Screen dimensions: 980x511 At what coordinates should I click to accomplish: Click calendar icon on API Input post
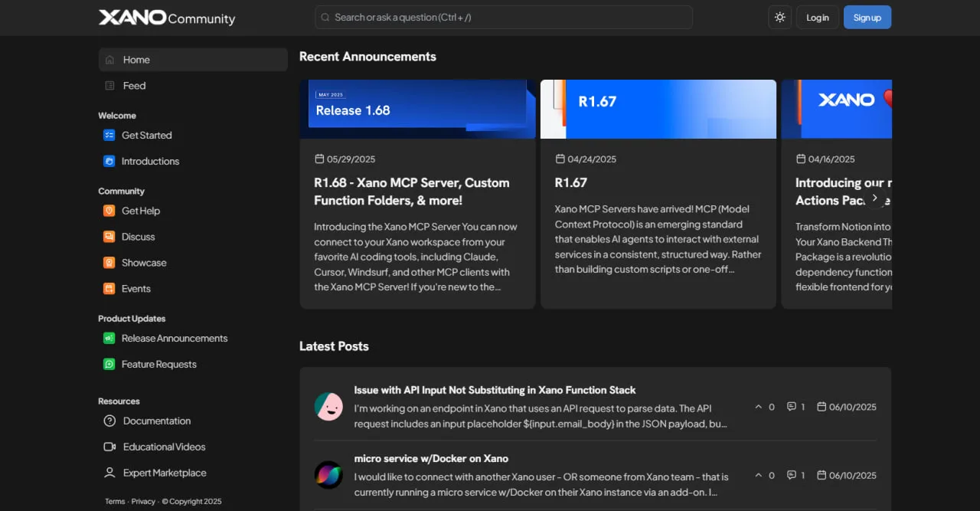click(x=822, y=407)
